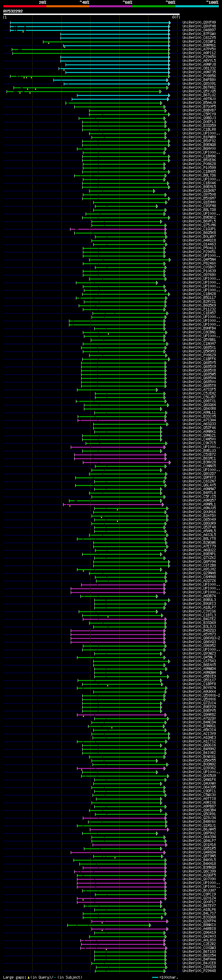Select the label UniRef100_B4F8B0
The height and width of the screenshot is (980, 222).
[x=199, y=80]
